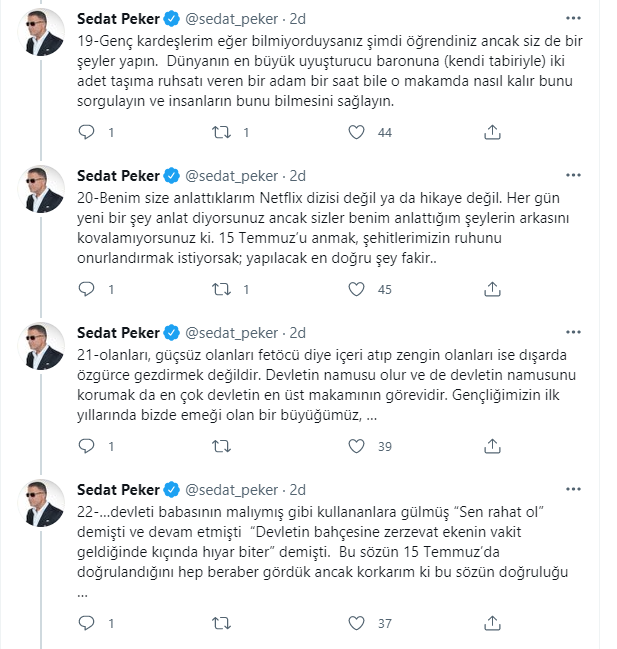Like the Netflix dizisi tweet
617x649 pixels.
[356, 289]
